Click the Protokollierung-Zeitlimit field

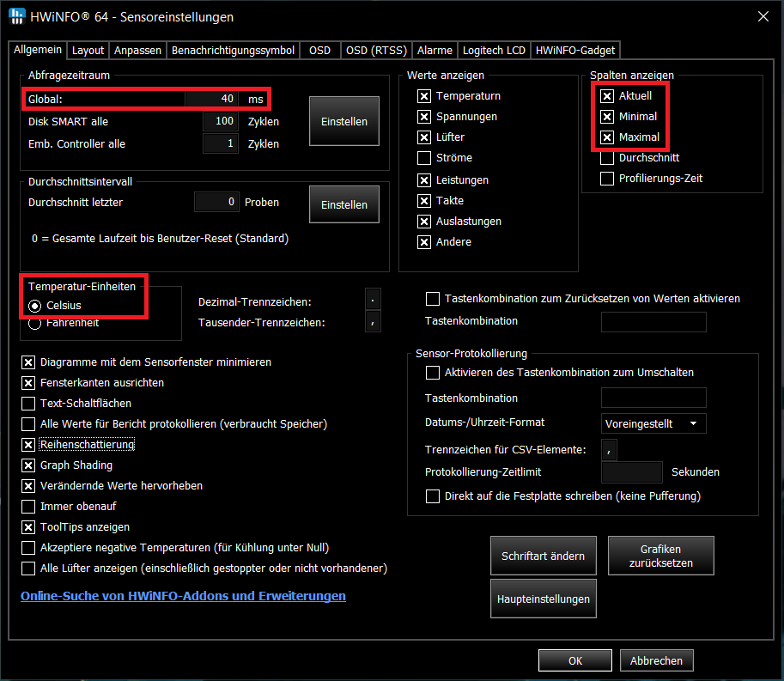pyautogui.click(x=632, y=472)
